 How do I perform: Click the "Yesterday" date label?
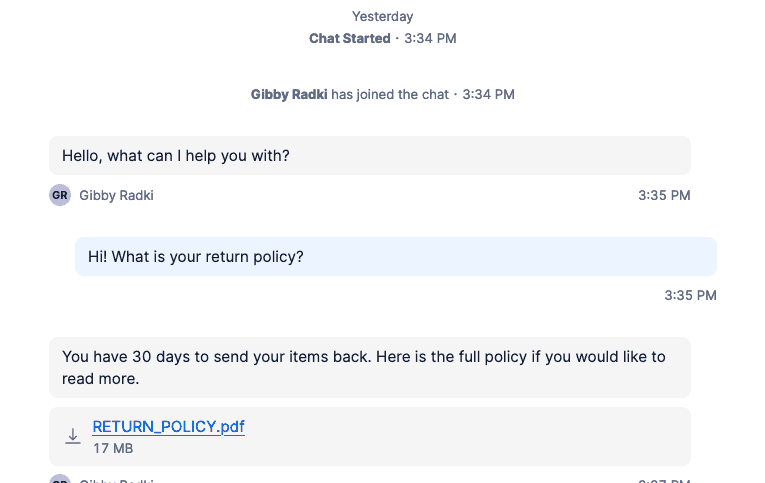382,16
